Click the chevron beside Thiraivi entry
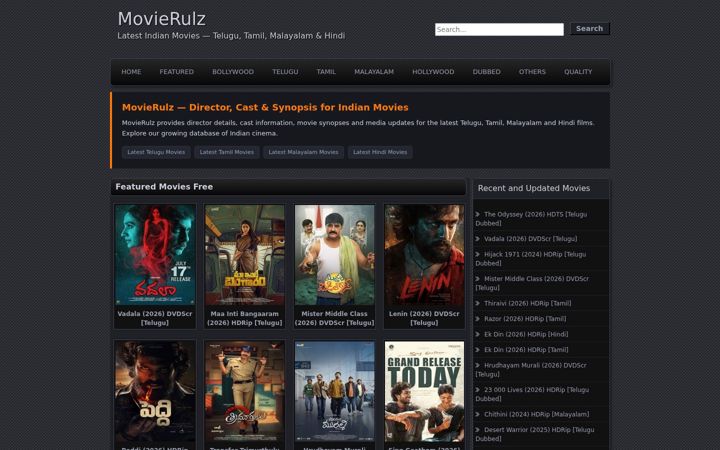 click(x=478, y=303)
